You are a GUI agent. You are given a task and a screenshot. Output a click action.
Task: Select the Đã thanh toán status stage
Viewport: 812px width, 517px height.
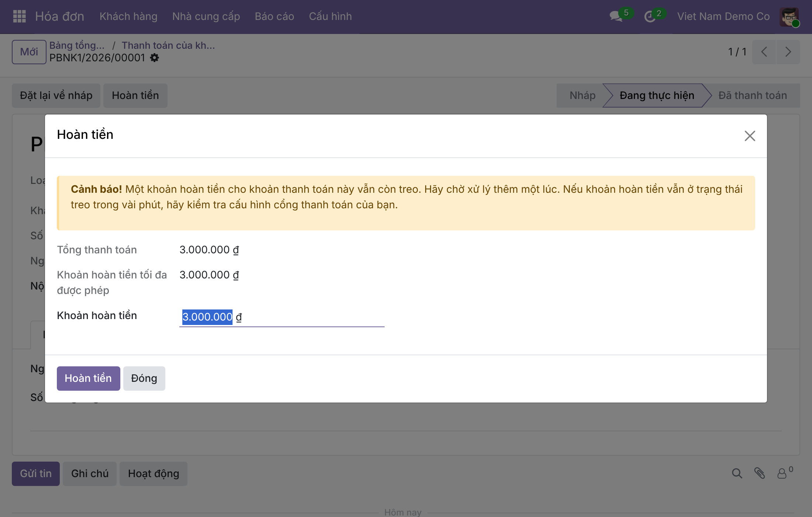(753, 96)
